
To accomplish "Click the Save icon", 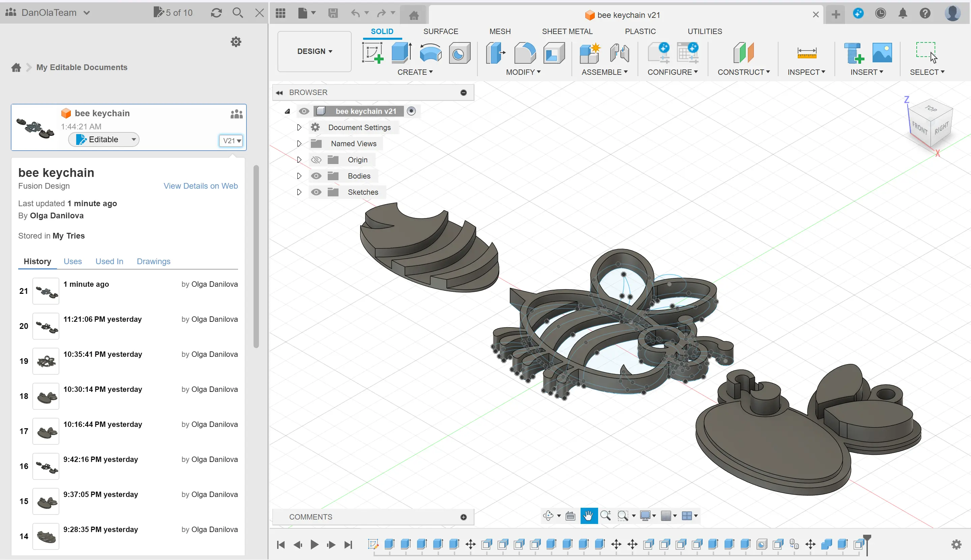I will pos(333,13).
